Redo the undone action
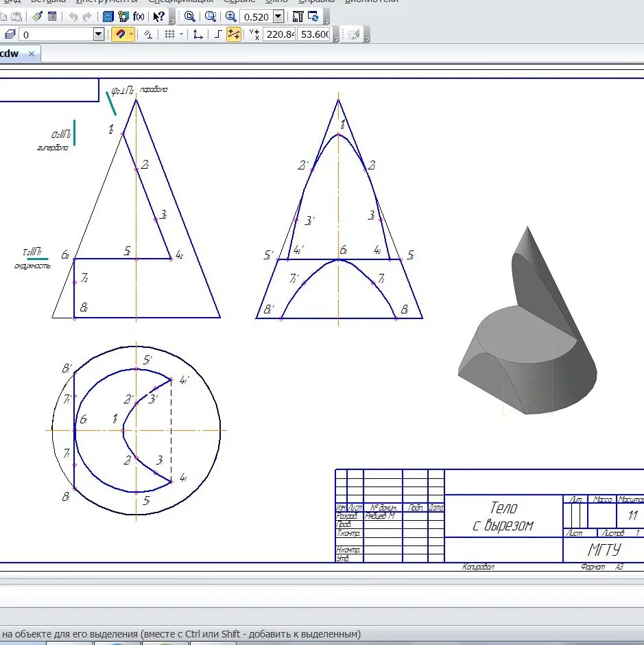Screen dimensions: 644x645 (87, 17)
